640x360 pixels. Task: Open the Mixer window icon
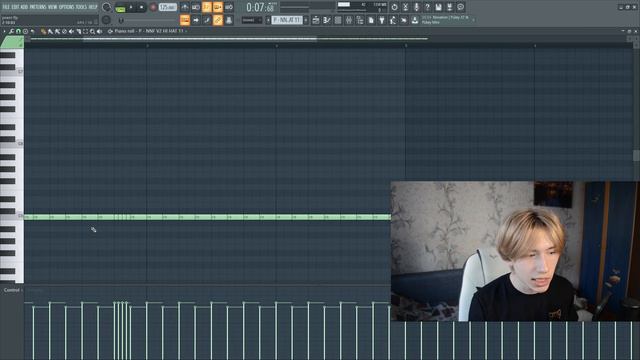pos(349,20)
